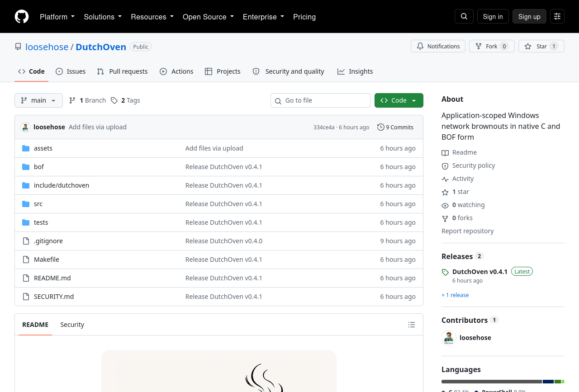Expand the Resources menu
Screen dimensions: 579x392
pyautogui.click(x=152, y=17)
